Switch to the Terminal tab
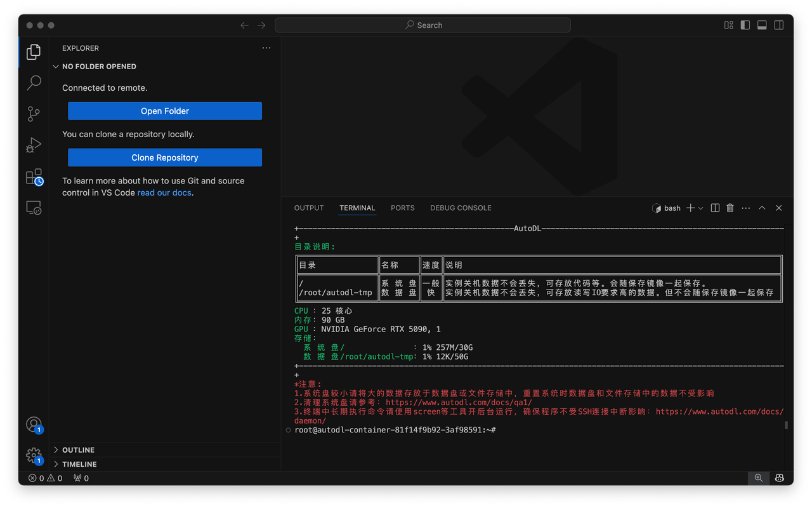The image size is (812, 508). [357, 208]
